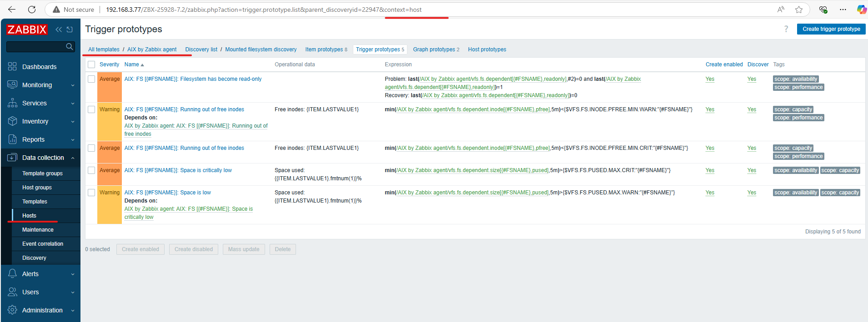Expand the Alerts menu chevron
This screenshot has height=322, width=868.
[x=73, y=274]
